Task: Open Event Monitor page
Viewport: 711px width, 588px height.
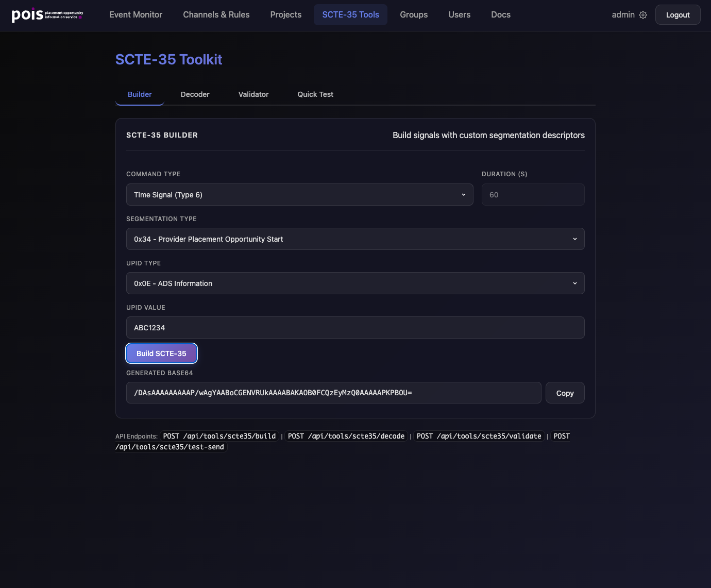Action: (136, 14)
